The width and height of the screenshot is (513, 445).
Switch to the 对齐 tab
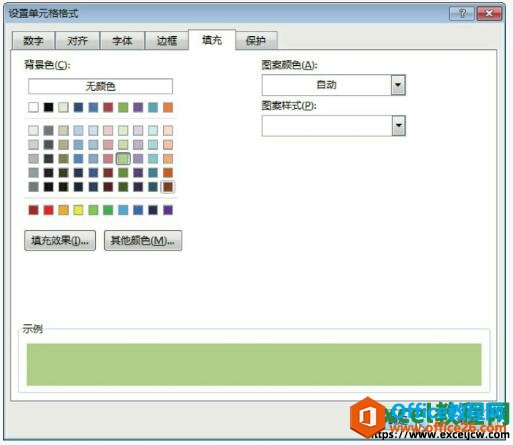77,41
